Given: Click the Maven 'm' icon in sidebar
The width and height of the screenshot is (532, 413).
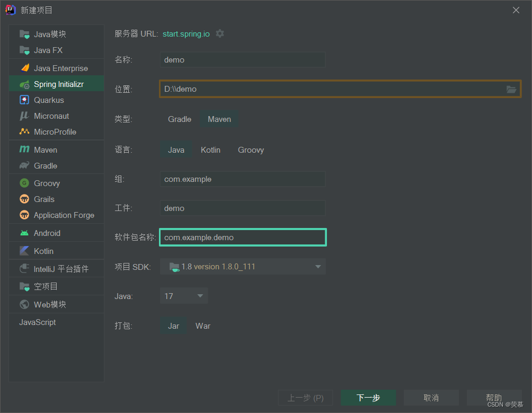Looking at the screenshot, I should (x=24, y=150).
